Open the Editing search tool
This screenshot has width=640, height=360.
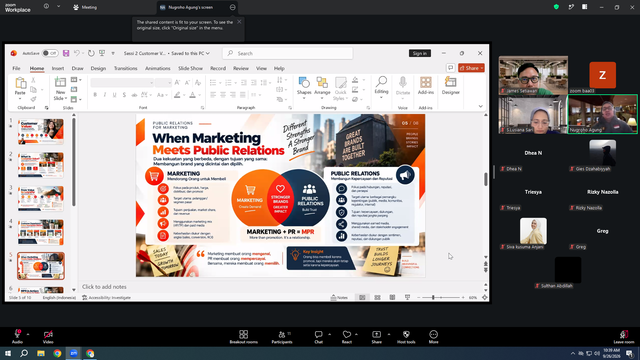pos(381,82)
